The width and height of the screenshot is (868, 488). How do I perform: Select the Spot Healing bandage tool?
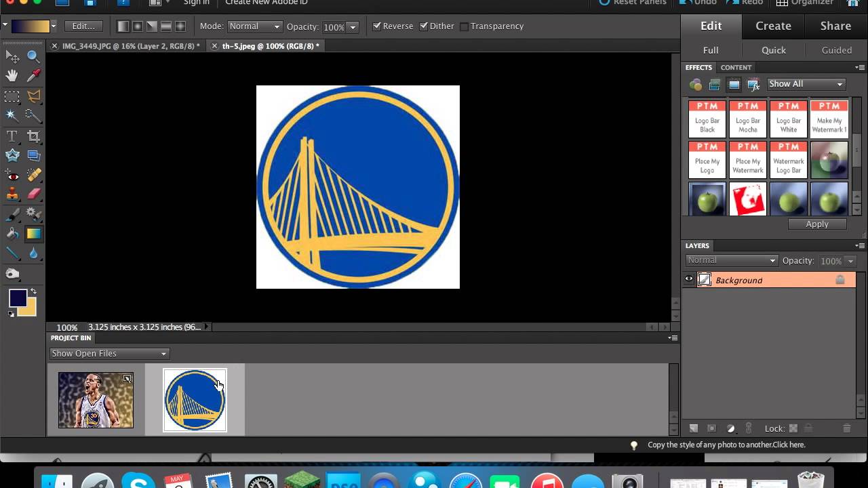[x=33, y=176]
